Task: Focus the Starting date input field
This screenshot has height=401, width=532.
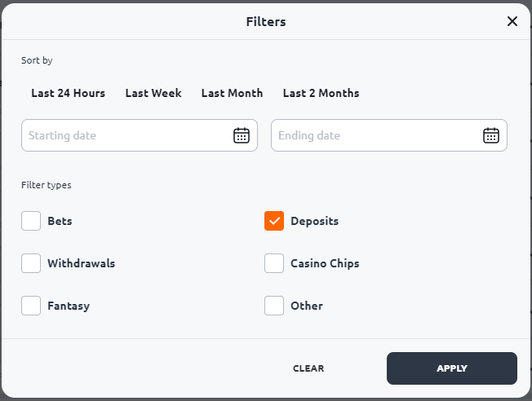Action: click(140, 135)
